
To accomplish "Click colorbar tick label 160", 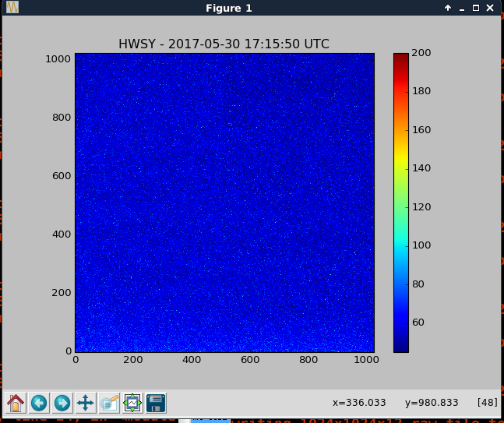I will [x=421, y=130].
